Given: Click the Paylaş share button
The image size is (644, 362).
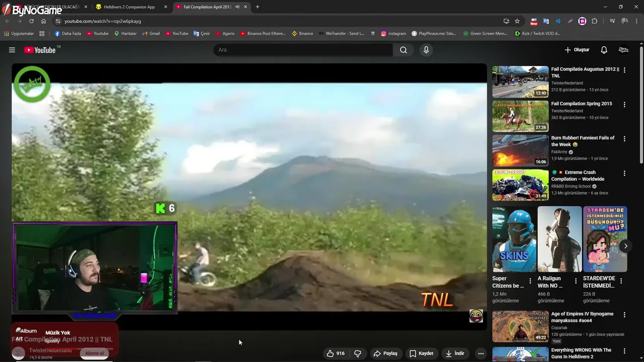Looking at the screenshot, I should pyautogui.click(x=385, y=353).
